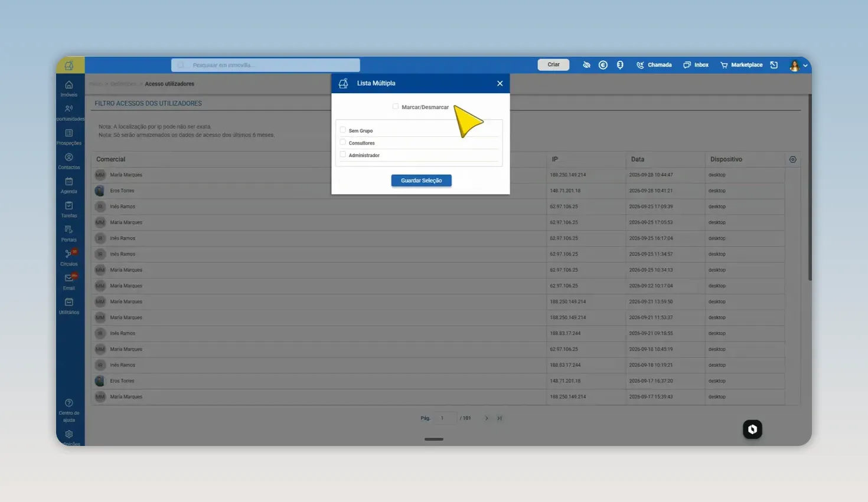This screenshot has width=868, height=502.
Task: Open Utilitários in the sidebar
Action: pyautogui.click(x=69, y=306)
